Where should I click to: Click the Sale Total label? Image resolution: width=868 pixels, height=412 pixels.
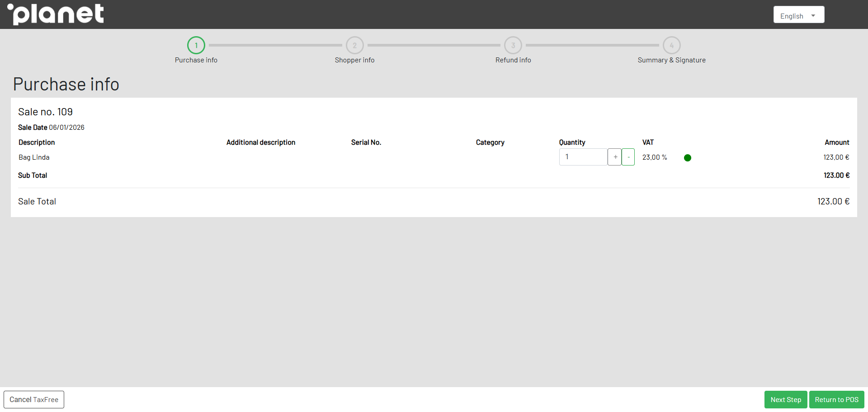click(x=37, y=202)
